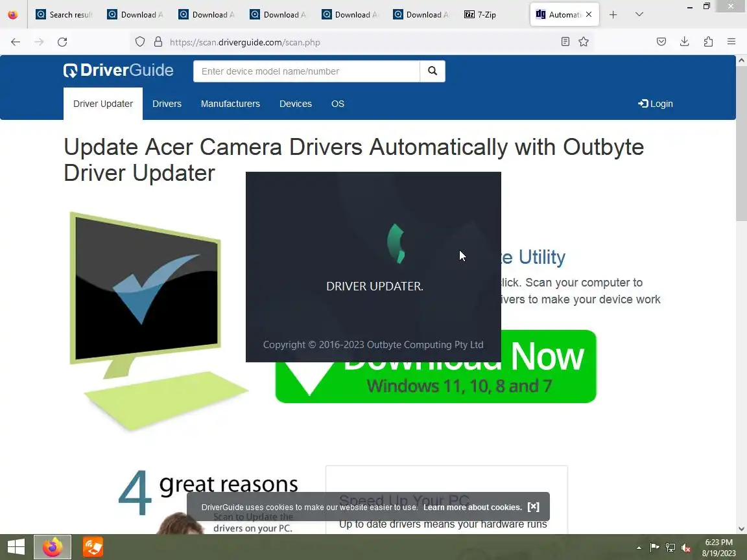This screenshot has width=747, height=560.
Task: Open the tracking protection shield icon
Action: pyautogui.click(x=139, y=42)
